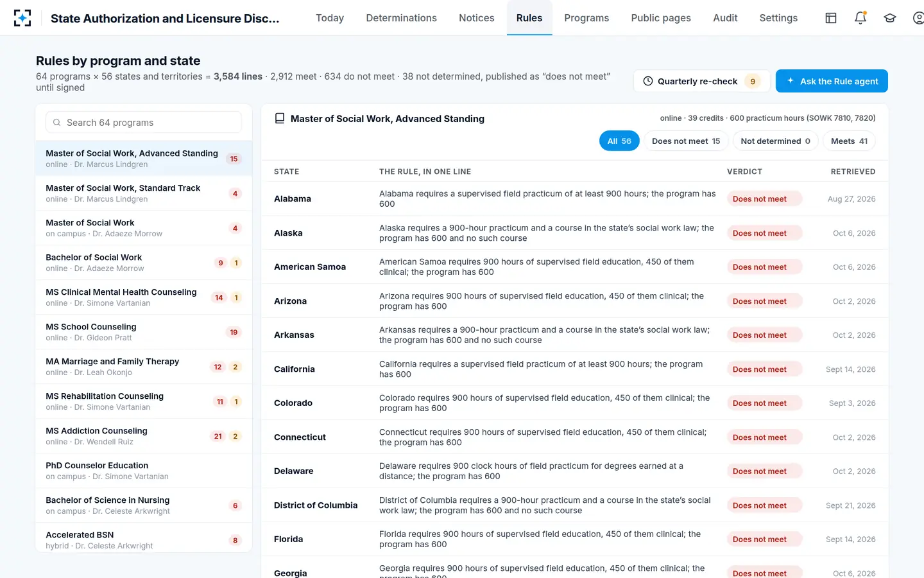The height and width of the screenshot is (578, 924).
Task: Sort by the Verdict column header
Action: 744,171
